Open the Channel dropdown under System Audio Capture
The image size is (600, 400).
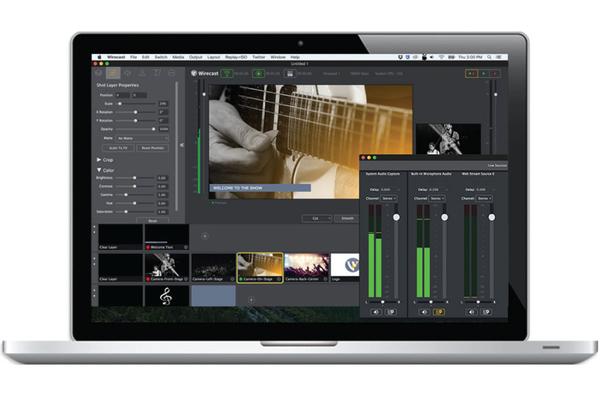(389, 198)
